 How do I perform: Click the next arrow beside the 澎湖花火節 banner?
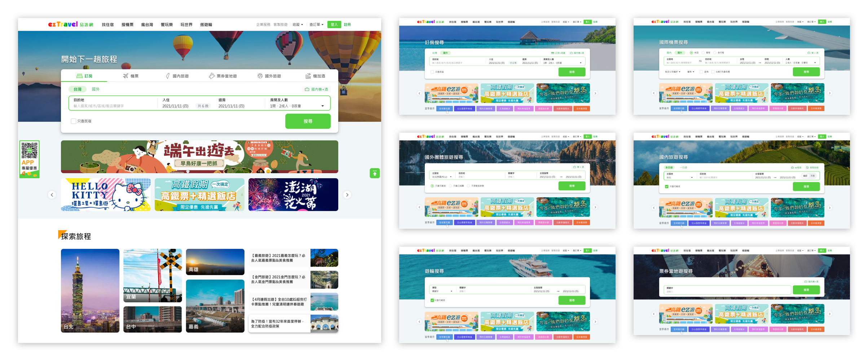point(347,195)
